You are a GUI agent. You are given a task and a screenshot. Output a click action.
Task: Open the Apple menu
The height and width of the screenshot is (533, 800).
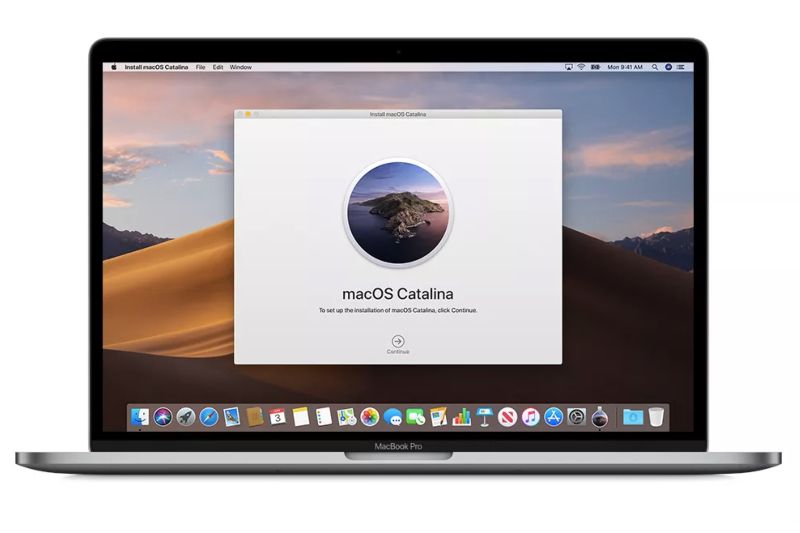[113, 67]
